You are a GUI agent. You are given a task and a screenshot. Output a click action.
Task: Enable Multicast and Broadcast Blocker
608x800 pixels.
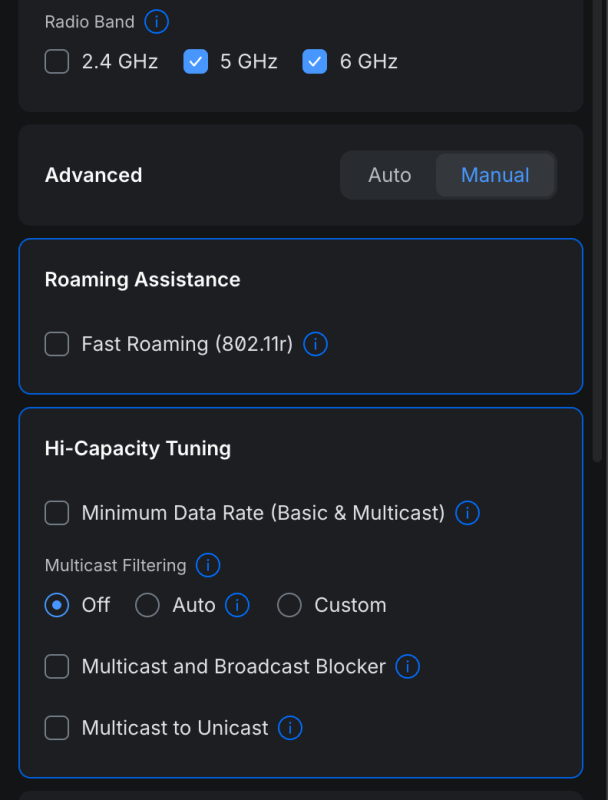pyautogui.click(x=57, y=666)
